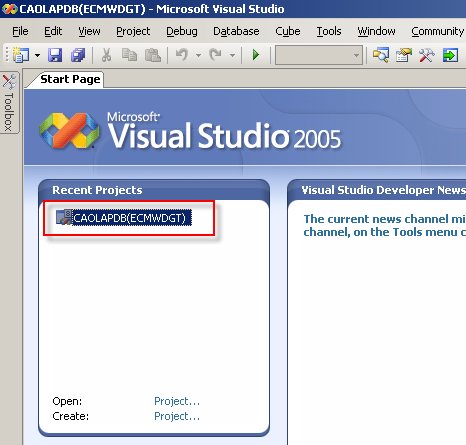Open the Properties Window toolbar icon
Image resolution: width=466 pixels, height=445 pixels.
[404, 55]
